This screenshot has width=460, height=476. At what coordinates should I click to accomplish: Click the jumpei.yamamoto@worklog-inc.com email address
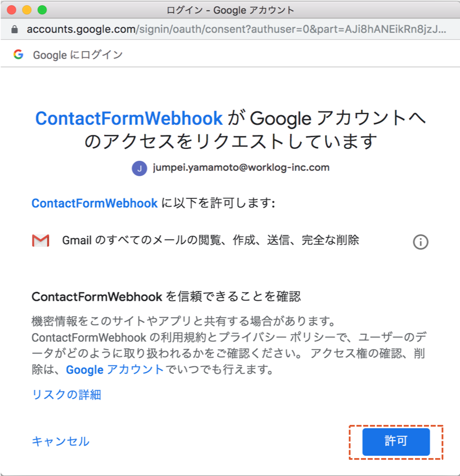241,167
